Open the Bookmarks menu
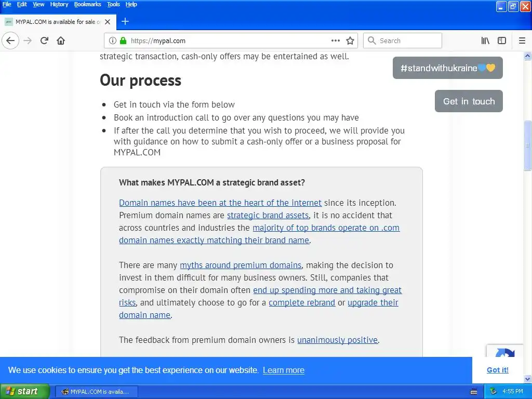This screenshot has height=399, width=532. click(87, 4)
